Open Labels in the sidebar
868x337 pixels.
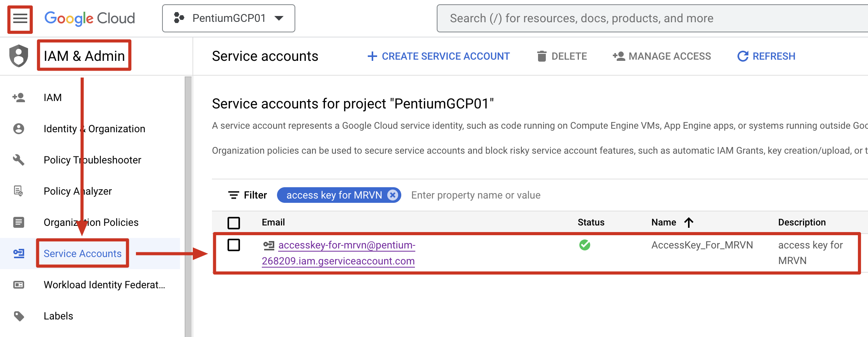point(58,316)
